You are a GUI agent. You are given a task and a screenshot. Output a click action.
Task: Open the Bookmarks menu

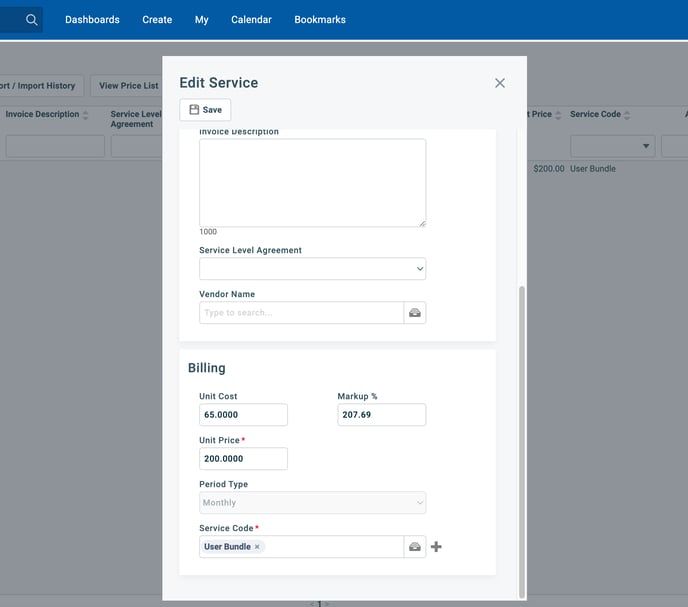tap(320, 20)
